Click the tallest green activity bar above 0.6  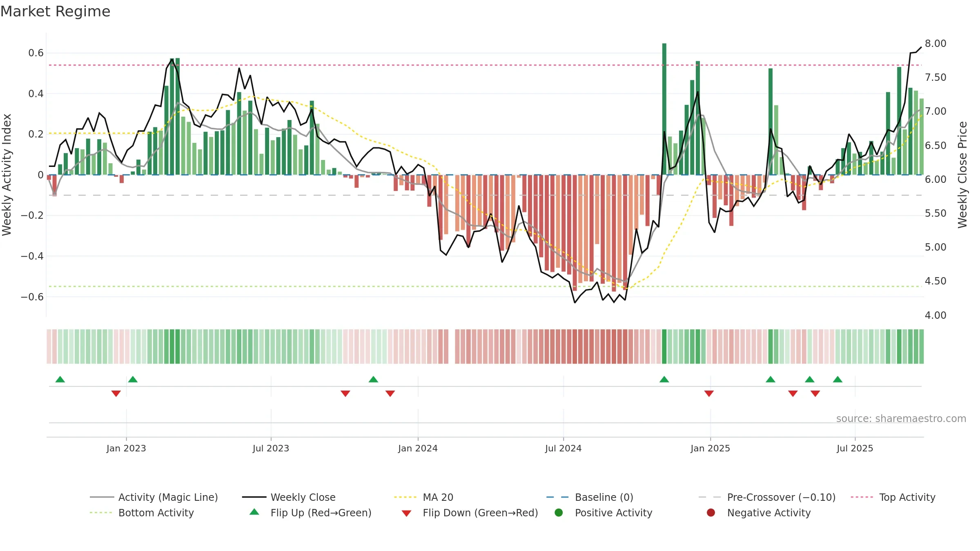664,109
